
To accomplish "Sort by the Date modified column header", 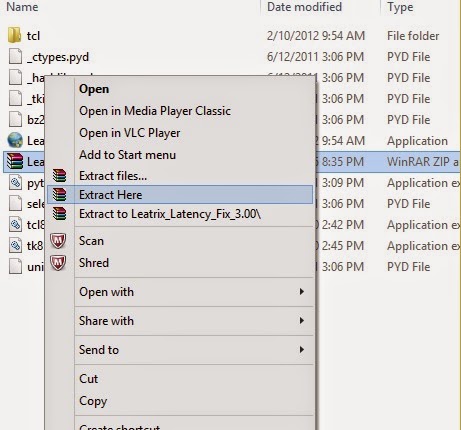I will point(304,7).
